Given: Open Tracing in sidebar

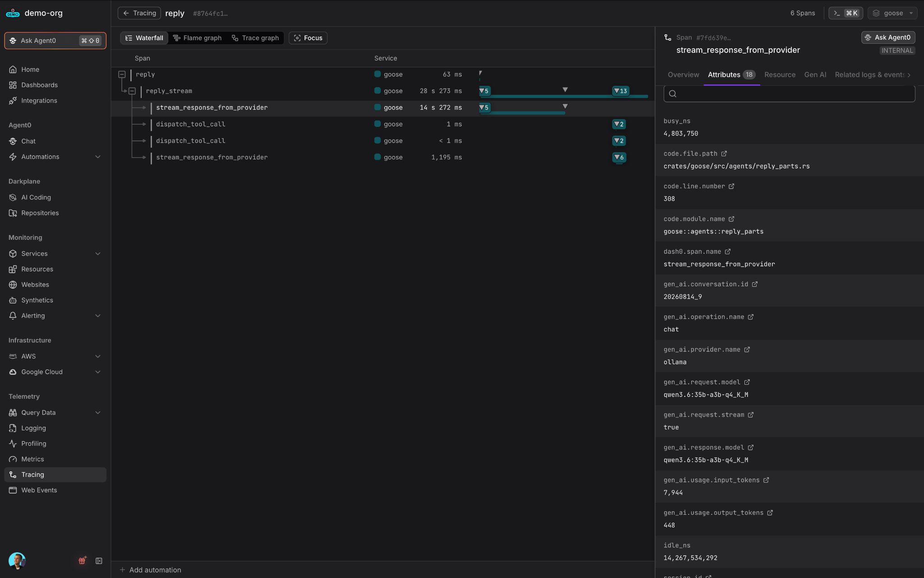Looking at the screenshot, I should [55, 475].
